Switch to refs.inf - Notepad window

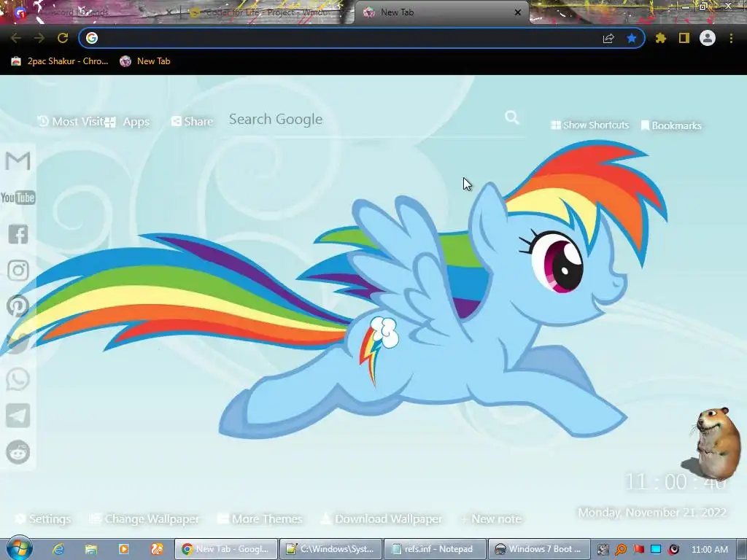pos(435,549)
